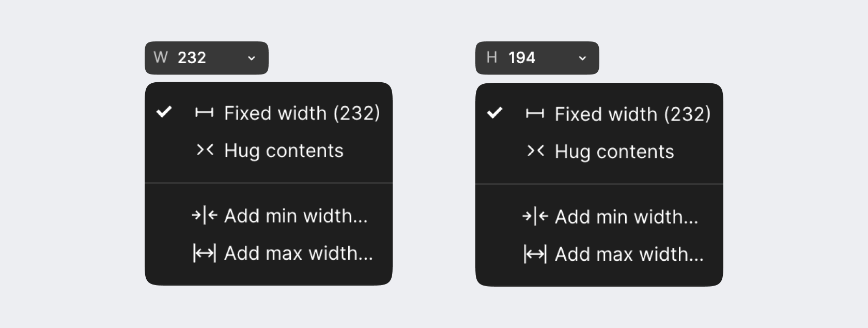868x328 pixels.
Task: Click the Fixed width icon in H menu
Action: (535, 114)
